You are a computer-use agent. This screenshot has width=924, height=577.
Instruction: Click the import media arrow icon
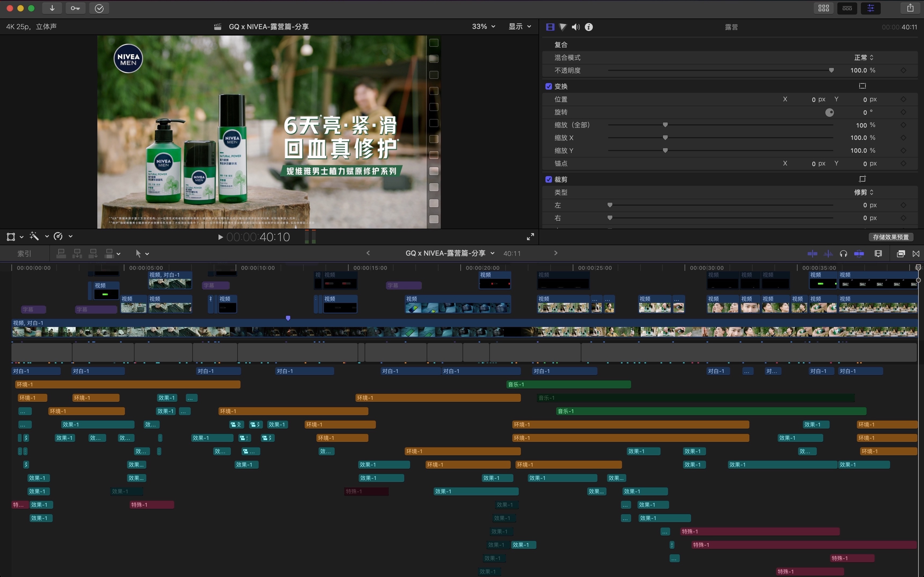click(52, 8)
